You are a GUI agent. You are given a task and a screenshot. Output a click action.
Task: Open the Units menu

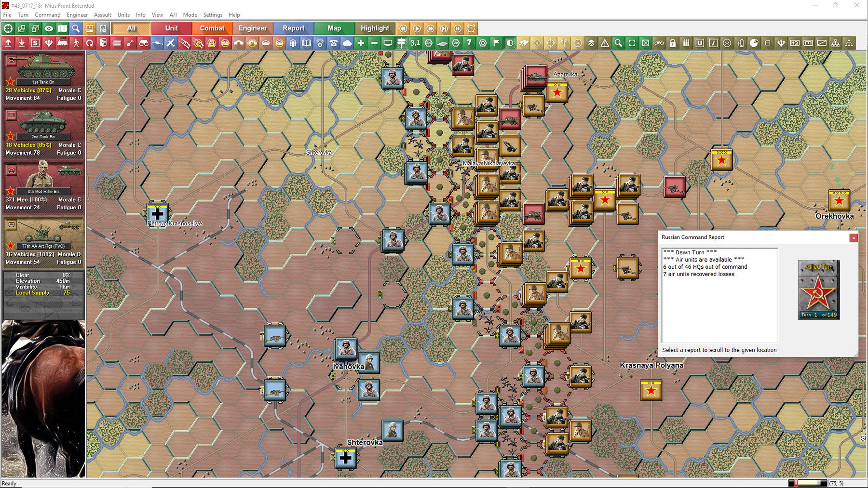click(x=123, y=15)
